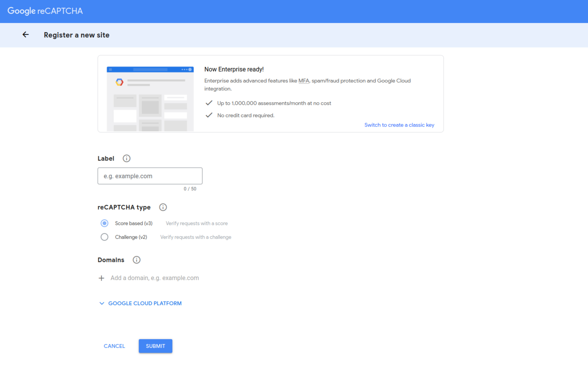Image resolution: width=588 pixels, height=376 pixels.
Task: Go back using the left arrow icon
Action: (x=25, y=35)
